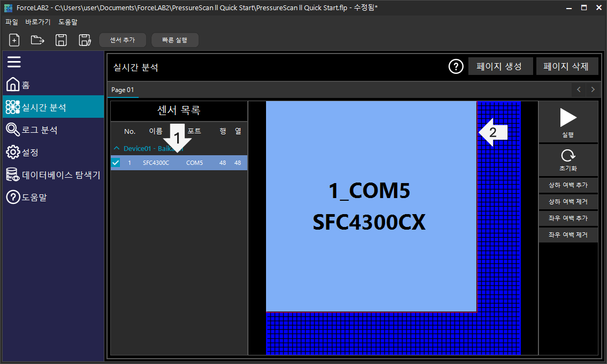Click the ForceLAB2 app icon in title bar
The image size is (607, 364).
8,7
